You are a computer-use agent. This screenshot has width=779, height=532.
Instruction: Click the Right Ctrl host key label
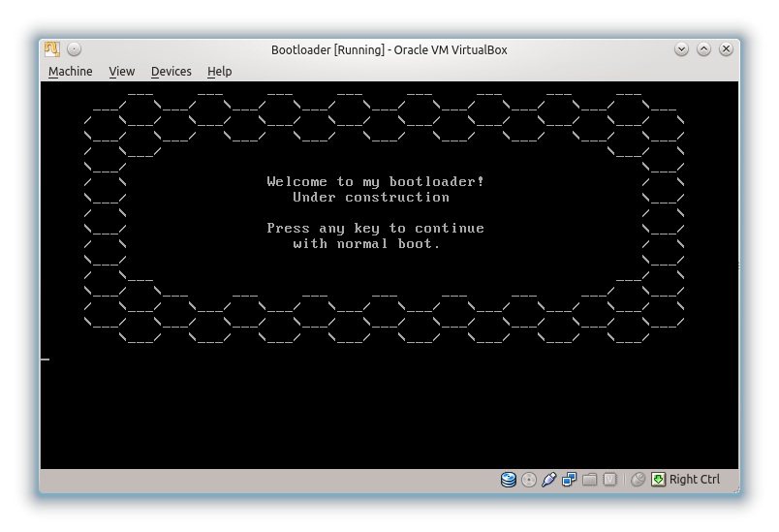click(x=695, y=480)
